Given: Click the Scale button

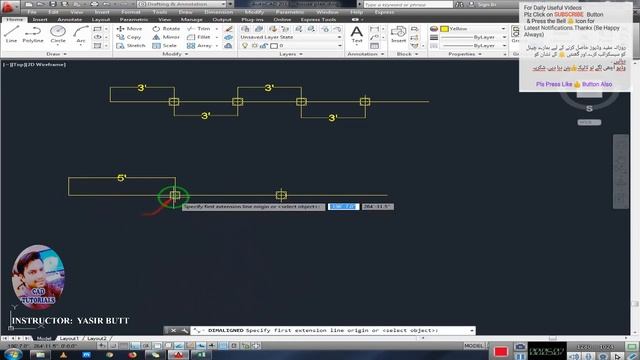Looking at the screenshot, I should (x=164, y=46).
